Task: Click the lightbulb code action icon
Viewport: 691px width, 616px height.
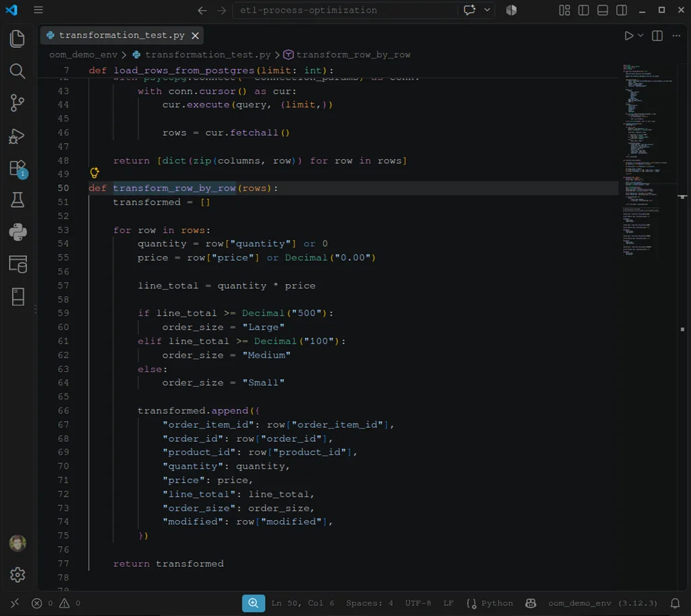Action: click(94, 173)
